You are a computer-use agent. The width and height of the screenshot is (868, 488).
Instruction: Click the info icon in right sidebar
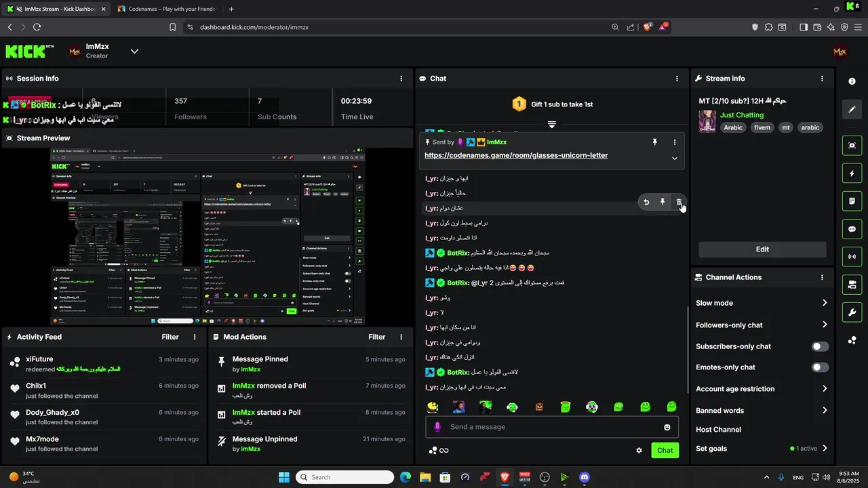pos(852,81)
